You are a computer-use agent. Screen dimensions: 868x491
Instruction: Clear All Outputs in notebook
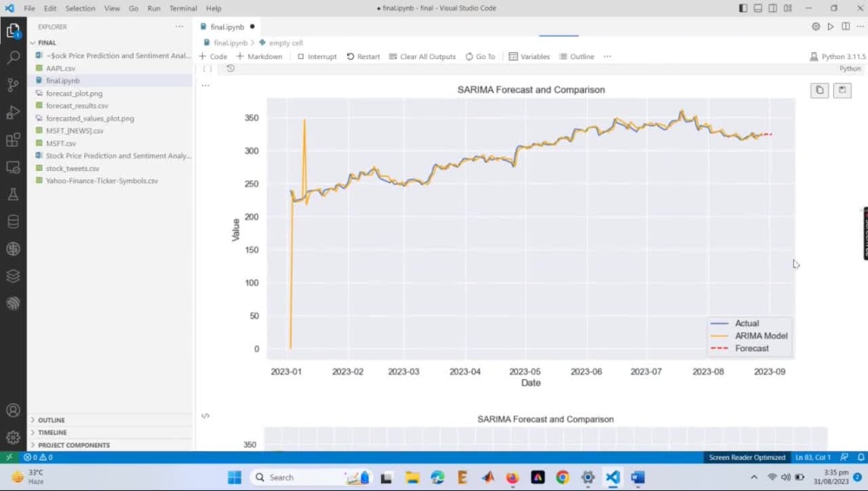coord(423,56)
